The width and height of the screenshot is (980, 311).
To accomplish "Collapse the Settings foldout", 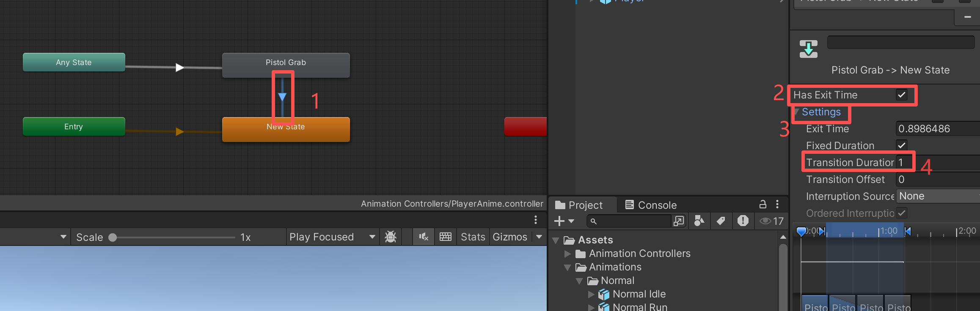I will [x=797, y=112].
